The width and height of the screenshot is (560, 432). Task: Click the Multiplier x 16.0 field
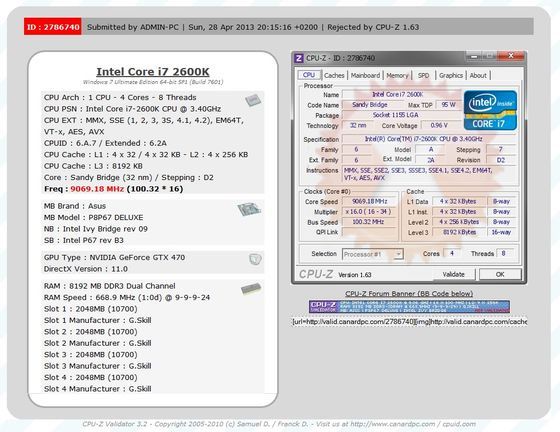point(369,212)
